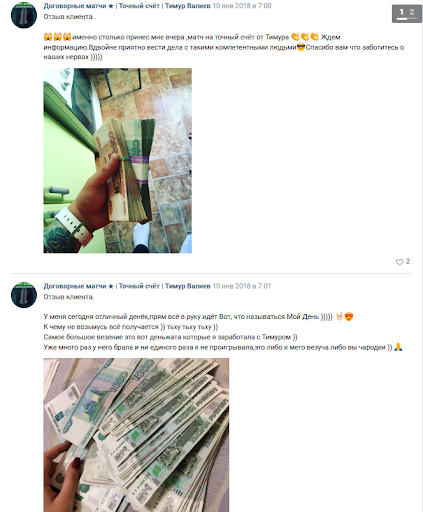This screenshot has height=512, width=423.
Task: Click the sunglasses emoji before Спасибо
Action: pyautogui.click(x=301, y=47)
